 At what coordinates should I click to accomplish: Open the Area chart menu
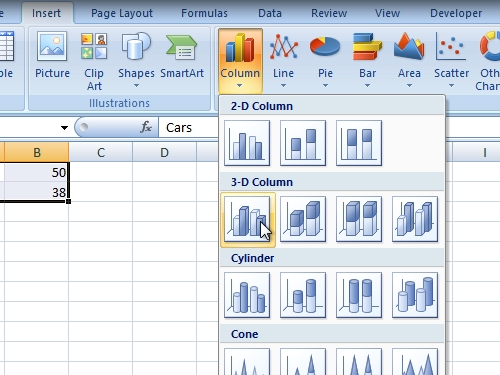click(x=409, y=60)
